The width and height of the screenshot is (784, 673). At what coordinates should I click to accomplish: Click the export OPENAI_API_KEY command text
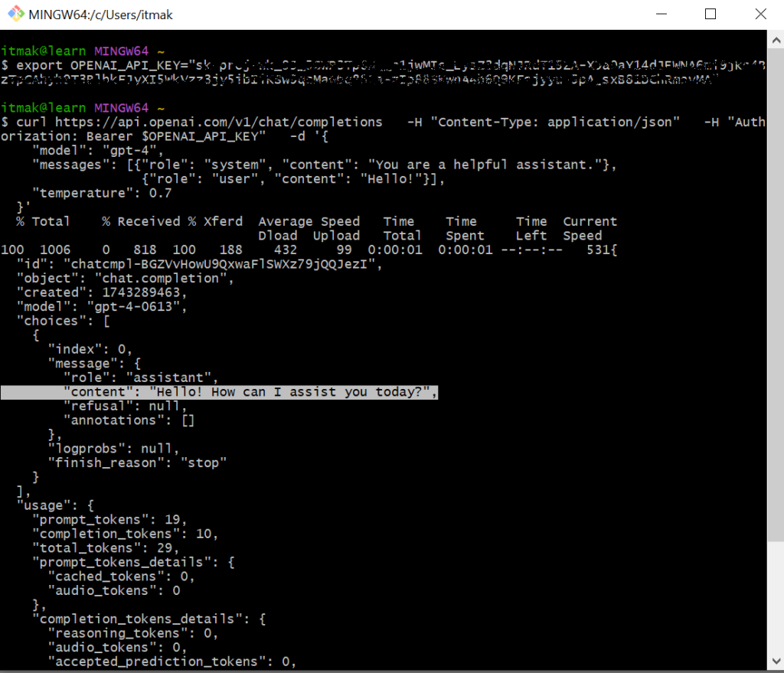click(383, 73)
